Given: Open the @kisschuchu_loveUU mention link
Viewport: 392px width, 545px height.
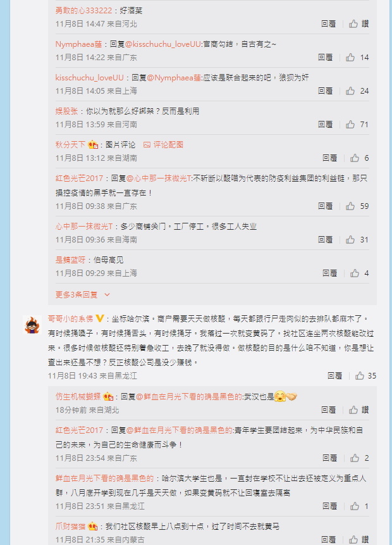Looking at the screenshot, I should (x=163, y=44).
